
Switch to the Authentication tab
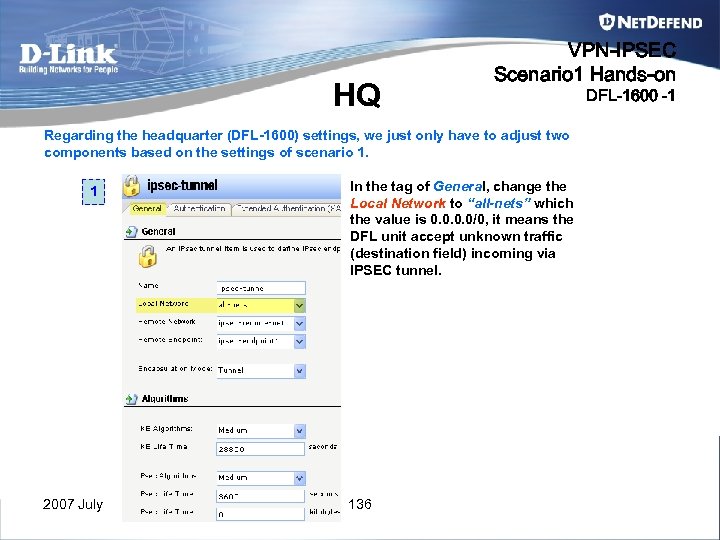point(199,208)
